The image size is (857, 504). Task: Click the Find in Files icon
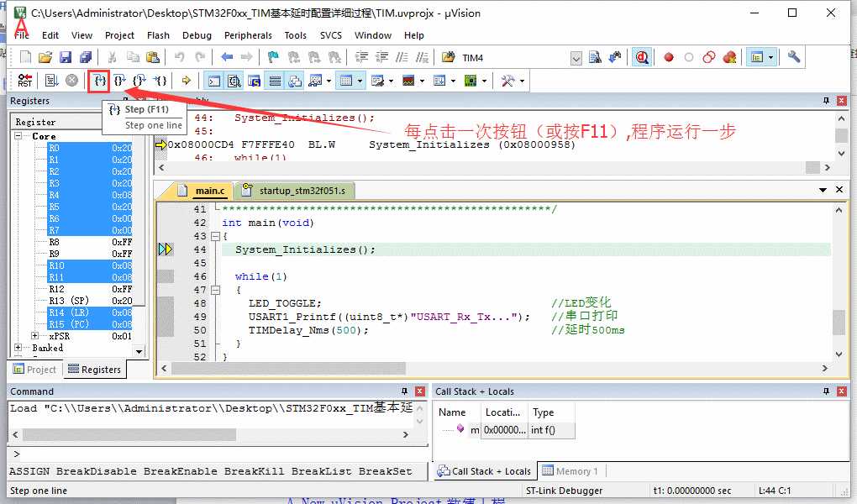pos(595,57)
